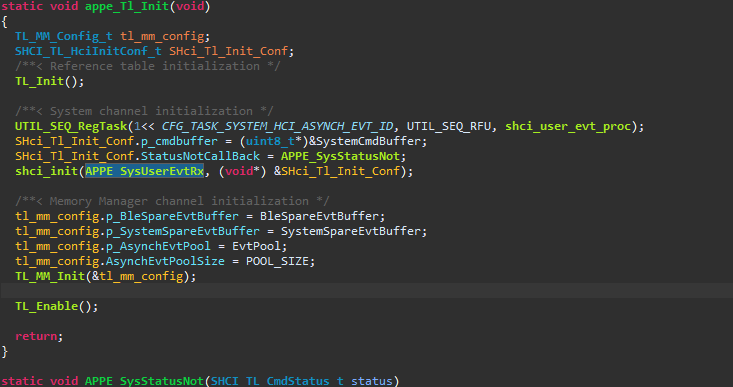Click the BleSpareEvtBuffer assigned value
The image size is (733, 387).
[319, 216]
